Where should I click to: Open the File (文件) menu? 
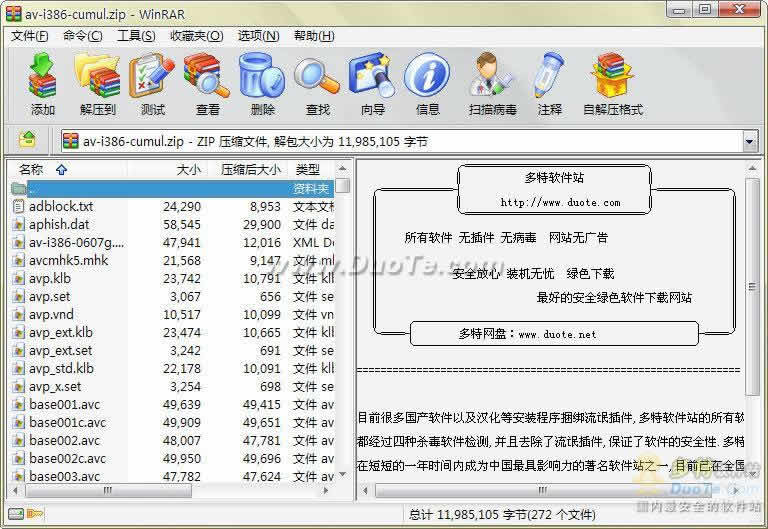coord(29,36)
